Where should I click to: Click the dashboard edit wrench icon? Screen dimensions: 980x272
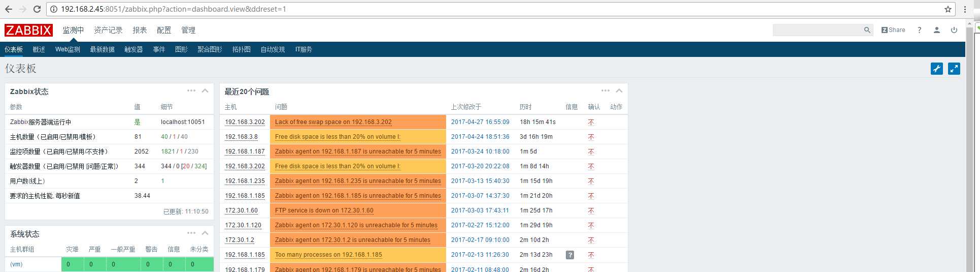pos(937,69)
